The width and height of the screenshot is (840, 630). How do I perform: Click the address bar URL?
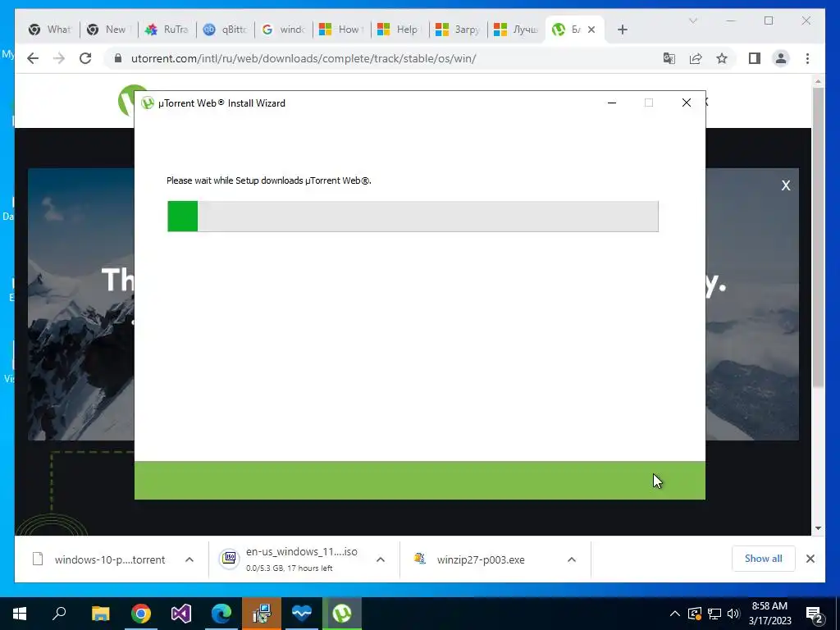304,58
